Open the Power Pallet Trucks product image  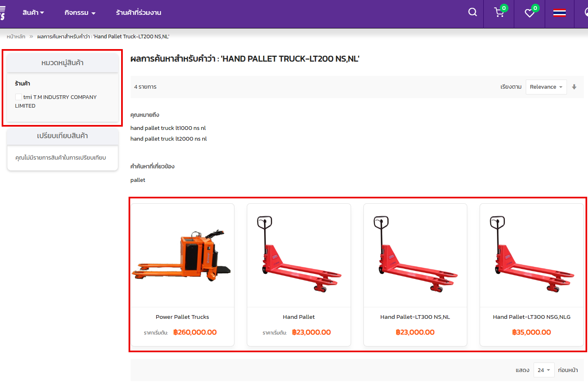183,256
